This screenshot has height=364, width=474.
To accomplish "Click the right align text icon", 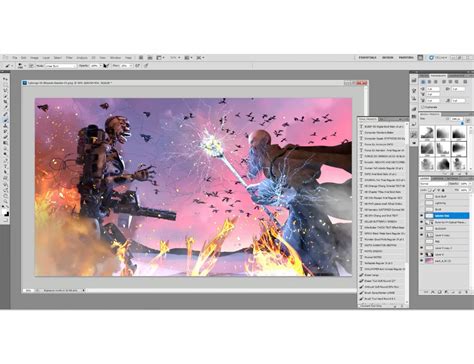I will coord(436,82).
